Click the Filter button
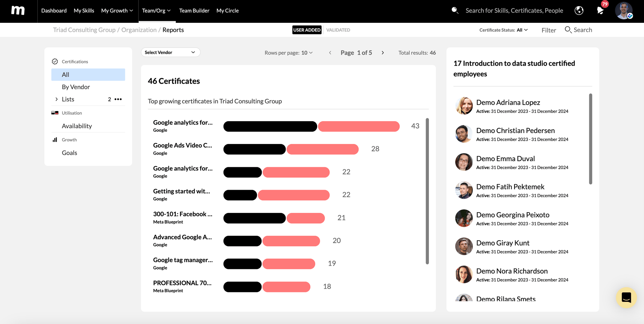This screenshot has height=324, width=644. (549, 30)
